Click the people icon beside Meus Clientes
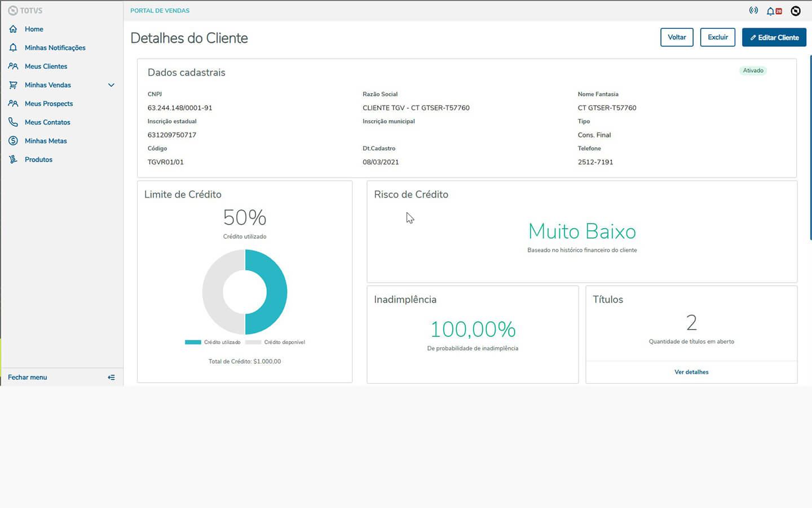The width and height of the screenshot is (812, 508). (13, 66)
